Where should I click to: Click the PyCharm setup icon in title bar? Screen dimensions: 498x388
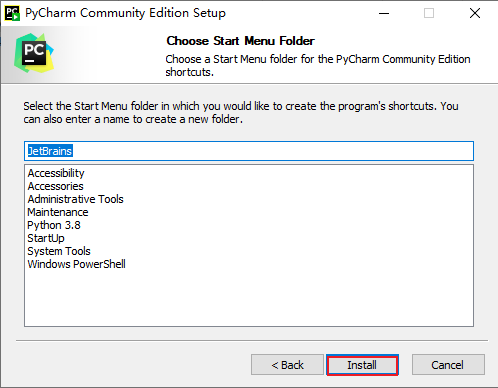tap(12, 13)
